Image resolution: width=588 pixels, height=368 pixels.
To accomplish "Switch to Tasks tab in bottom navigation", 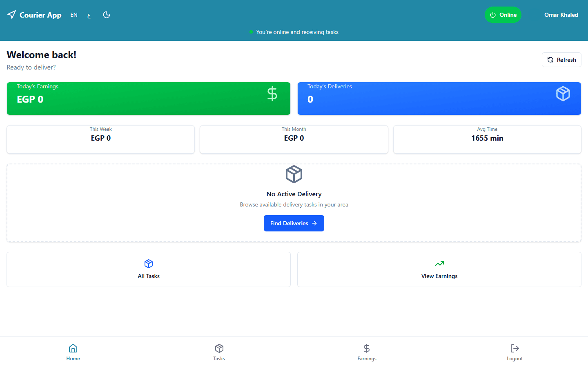I will [x=219, y=352].
